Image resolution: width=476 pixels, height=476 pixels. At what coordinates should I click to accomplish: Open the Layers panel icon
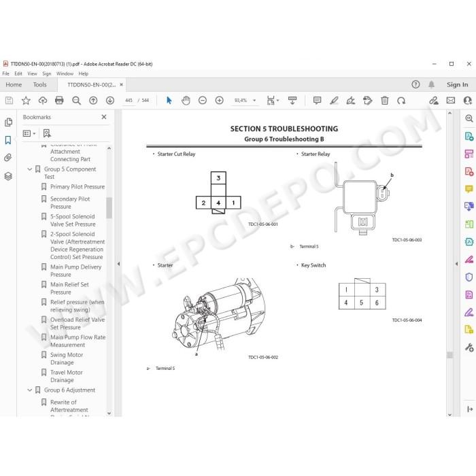point(8,175)
